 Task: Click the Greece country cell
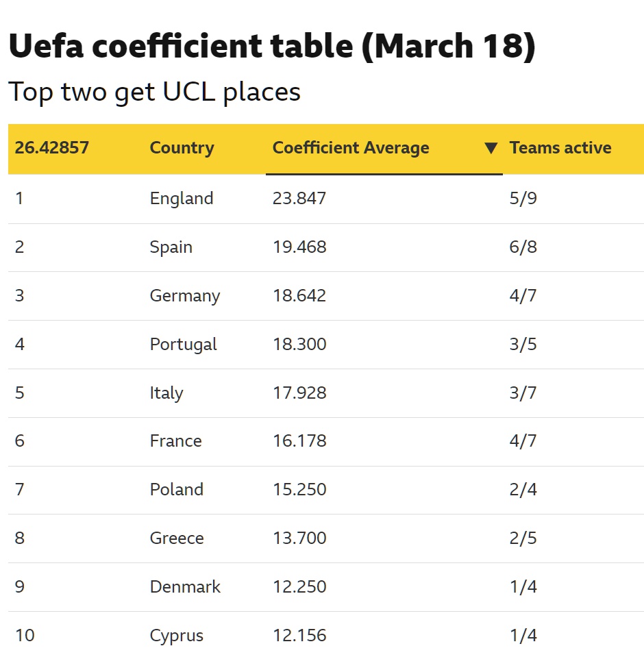(177, 538)
